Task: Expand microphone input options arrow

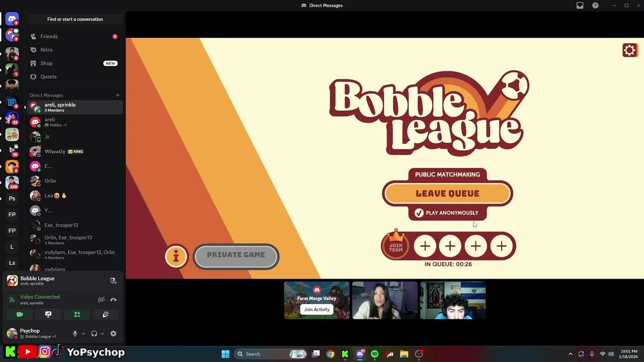Action: click(83, 333)
